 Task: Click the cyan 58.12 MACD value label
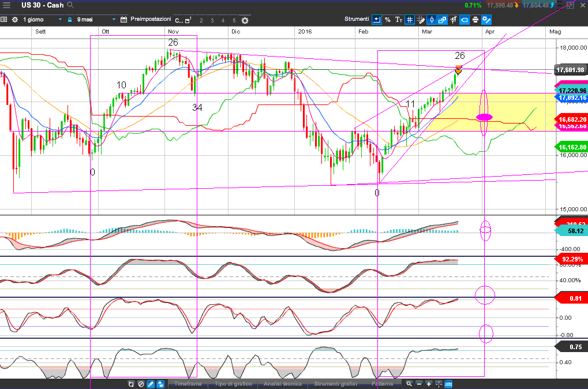click(x=571, y=231)
